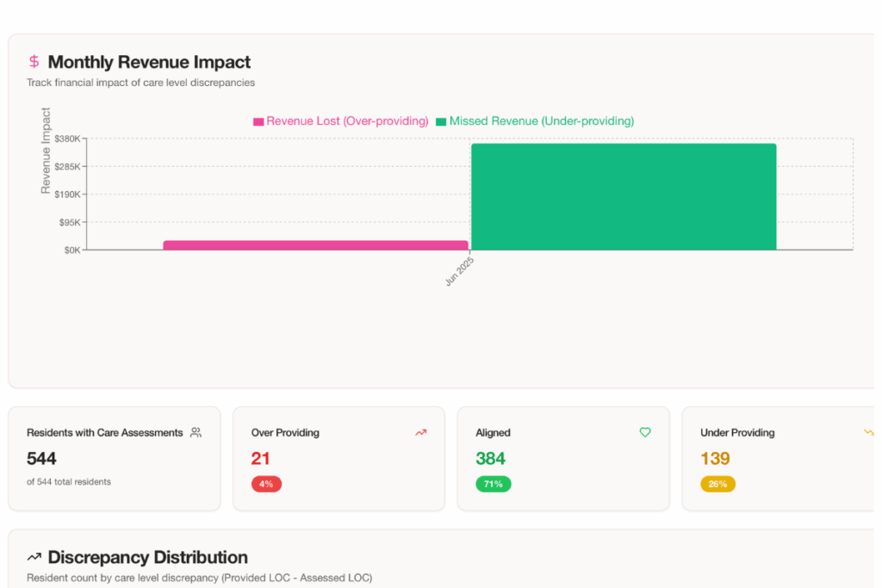This screenshot has height=588, width=882.
Task: Click the green heart icon in Aligned card
Action: pos(645,433)
